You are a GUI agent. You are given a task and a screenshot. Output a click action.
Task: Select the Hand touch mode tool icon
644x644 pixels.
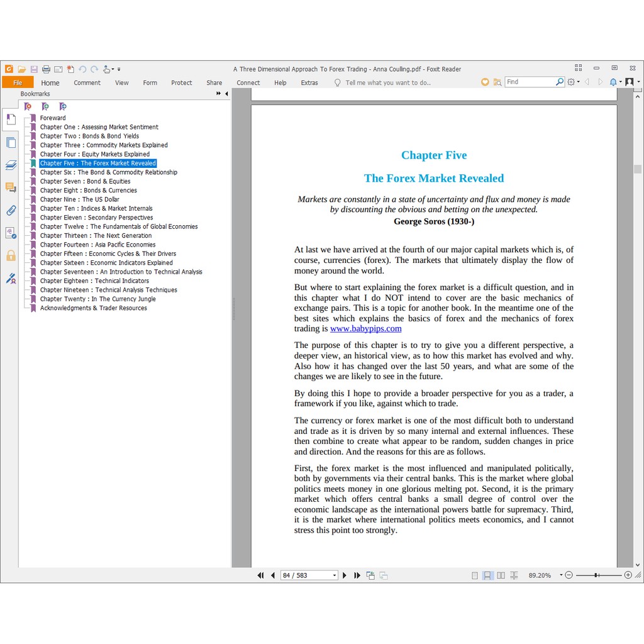pos(106,69)
